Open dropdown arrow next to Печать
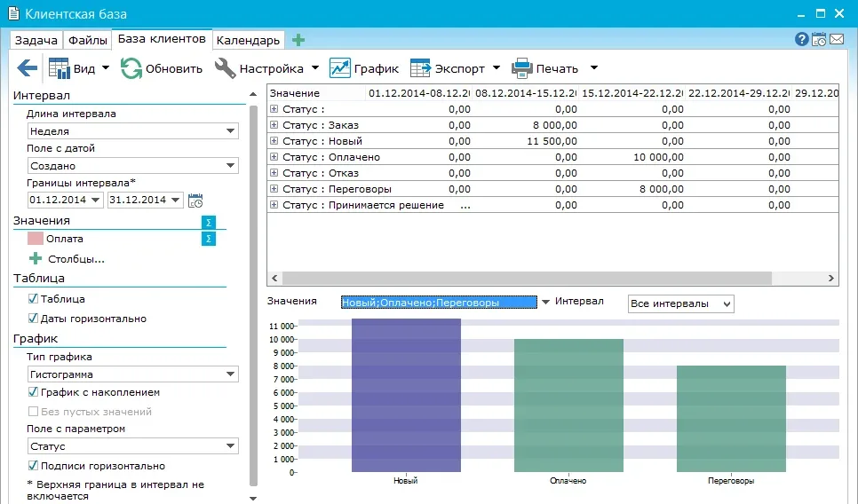The image size is (858, 504). pos(593,68)
